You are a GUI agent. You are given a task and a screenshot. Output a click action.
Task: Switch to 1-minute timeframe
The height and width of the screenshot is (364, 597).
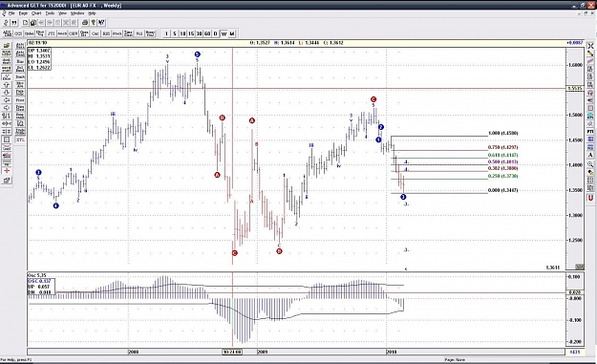click(x=166, y=33)
